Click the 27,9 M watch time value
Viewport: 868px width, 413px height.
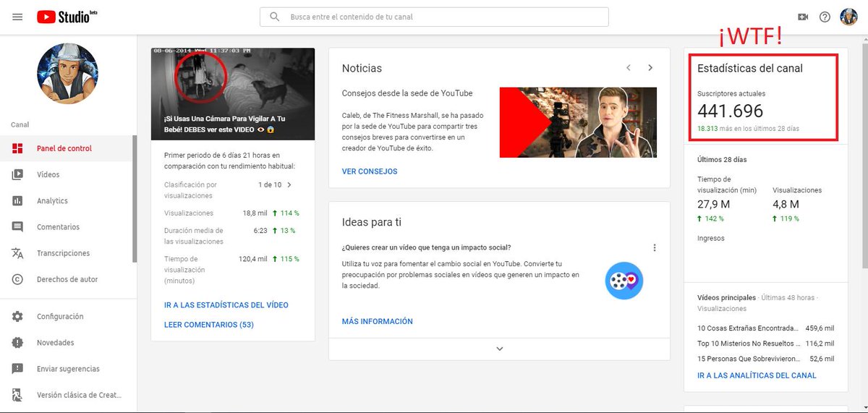[x=712, y=205]
